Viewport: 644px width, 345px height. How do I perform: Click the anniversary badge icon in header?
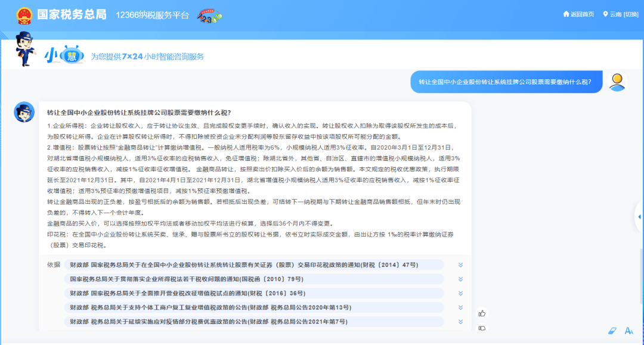click(x=209, y=15)
